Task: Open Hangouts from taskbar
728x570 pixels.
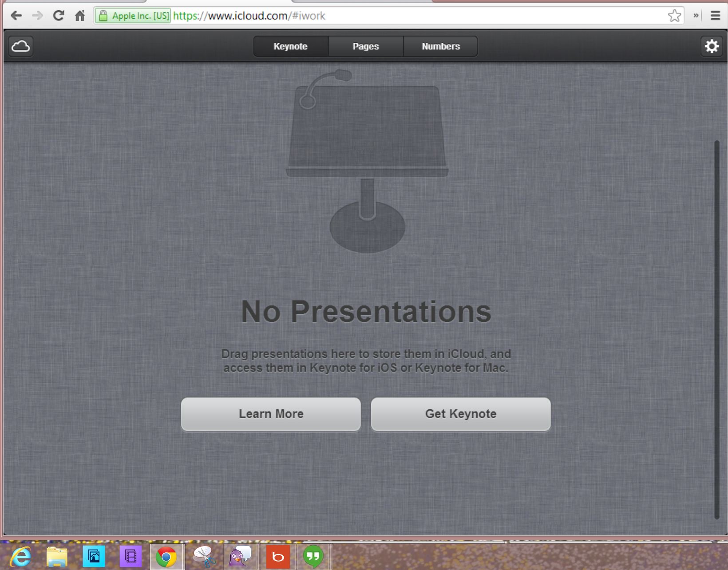Action: [313, 557]
